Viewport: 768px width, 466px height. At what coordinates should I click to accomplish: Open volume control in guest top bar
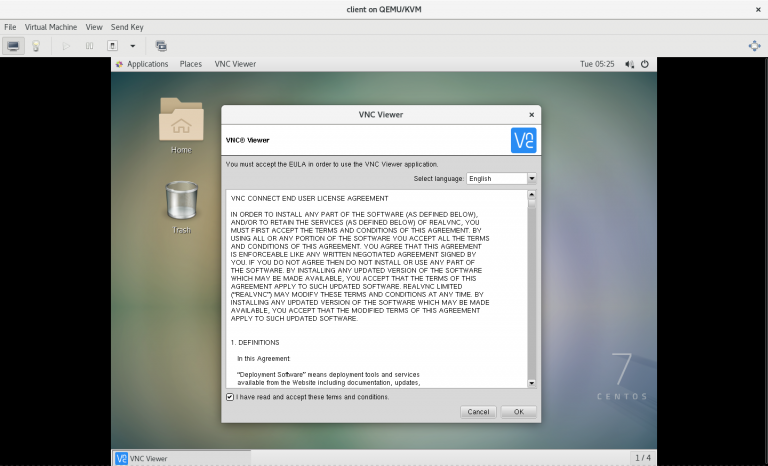(629, 64)
